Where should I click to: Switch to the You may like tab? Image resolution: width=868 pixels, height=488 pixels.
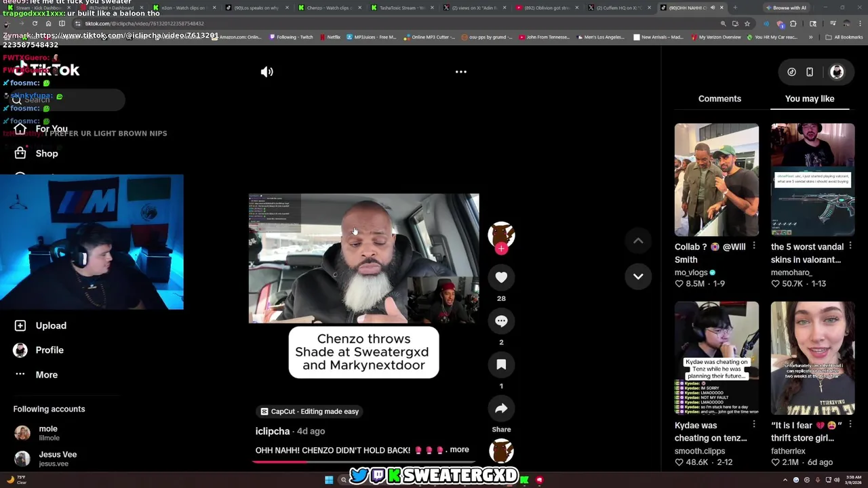click(810, 99)
